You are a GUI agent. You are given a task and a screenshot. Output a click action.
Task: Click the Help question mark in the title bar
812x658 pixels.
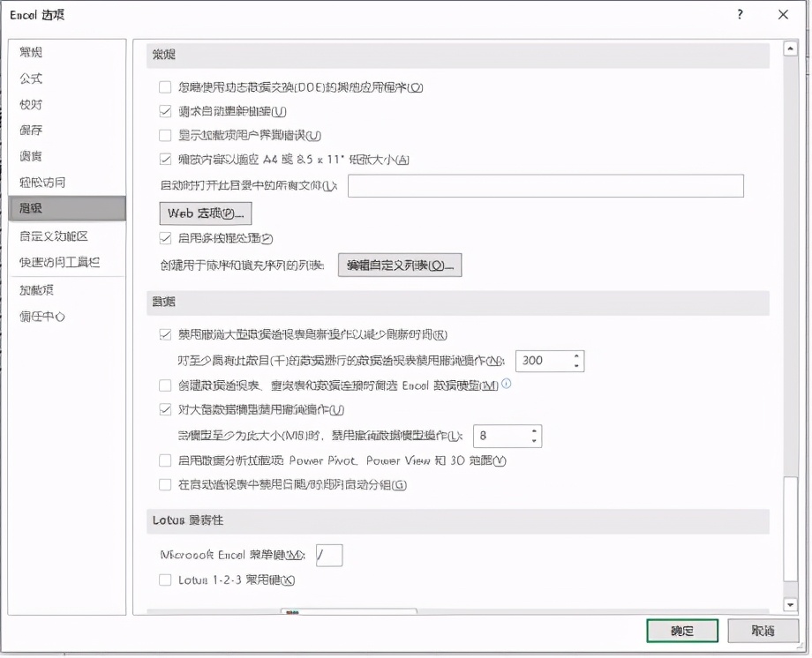click(740, 14)
